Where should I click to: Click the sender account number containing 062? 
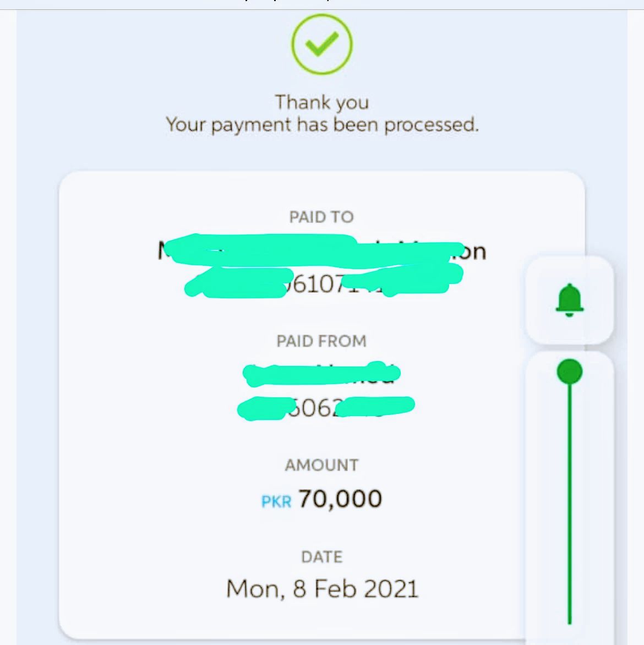[x=326, y=408]
